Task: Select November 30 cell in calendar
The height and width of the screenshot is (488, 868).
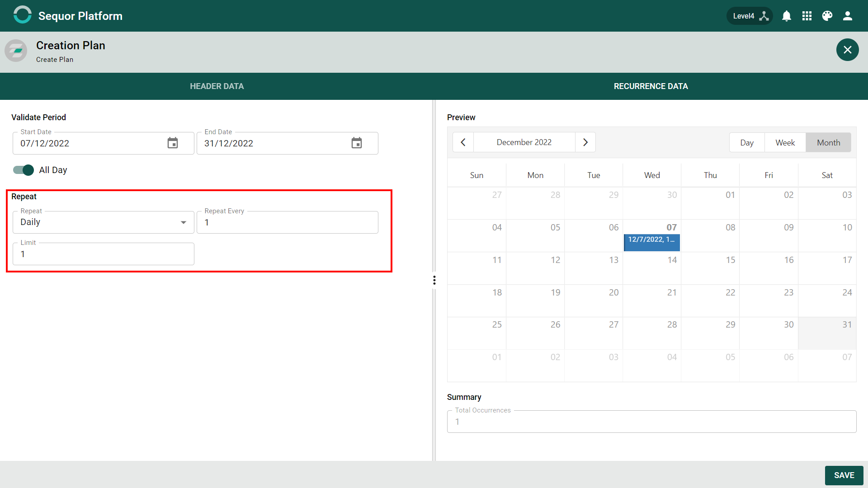Action: pyautogui.click(x=652, y=203)
